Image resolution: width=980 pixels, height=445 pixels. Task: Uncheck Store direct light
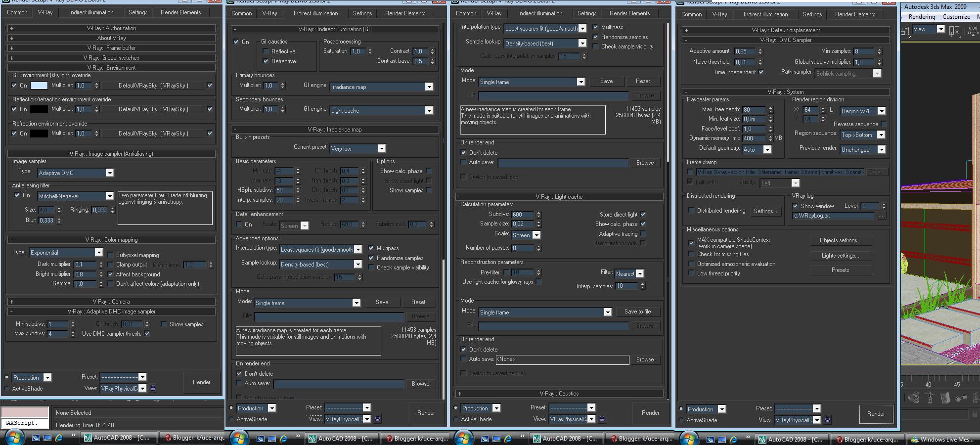pyautogui.click(x=643, y=215)
